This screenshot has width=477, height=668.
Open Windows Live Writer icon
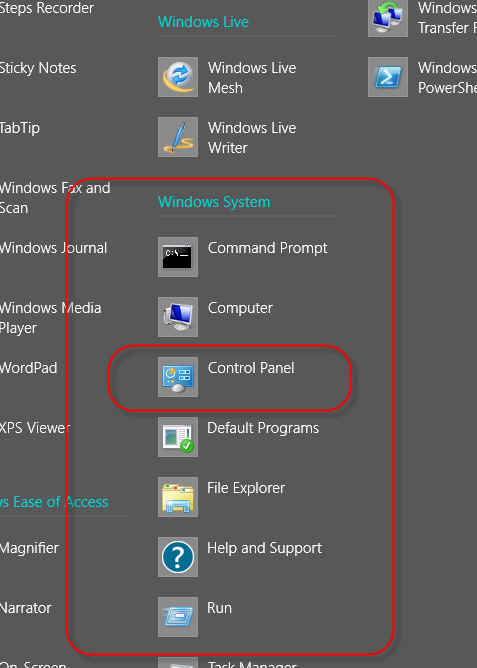(x=178, y=137)
